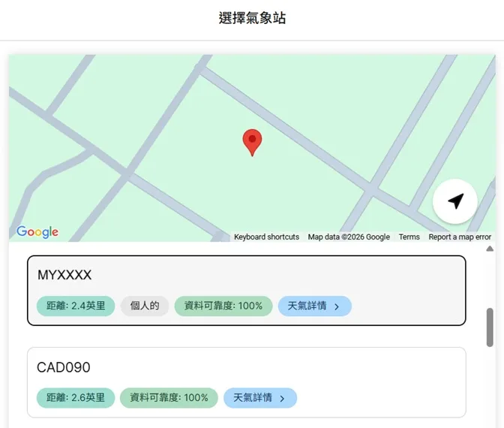
Task: Click the station list scrollbar thumb
Action: click(x=490, y=327)
